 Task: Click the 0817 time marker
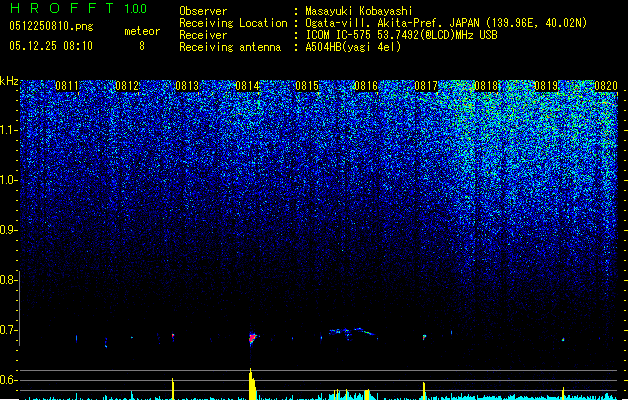tap(426, 86)
